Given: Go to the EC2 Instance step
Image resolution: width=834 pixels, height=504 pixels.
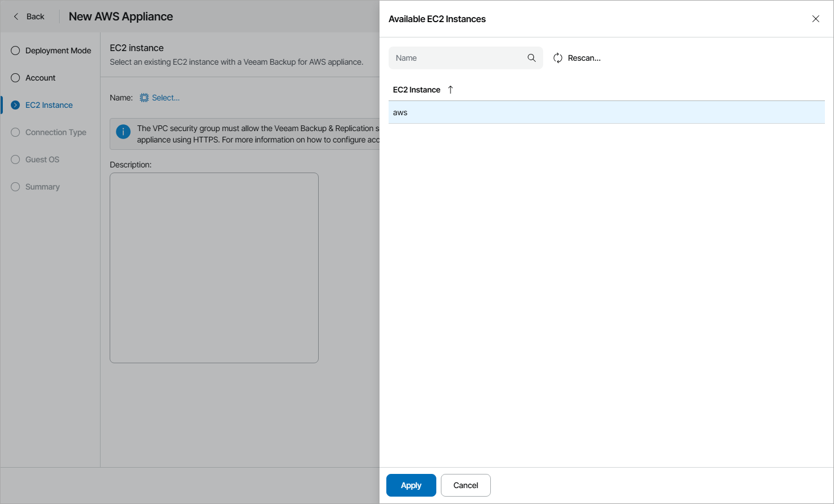Looking at the screenshot, I should [x=49, y=105].
